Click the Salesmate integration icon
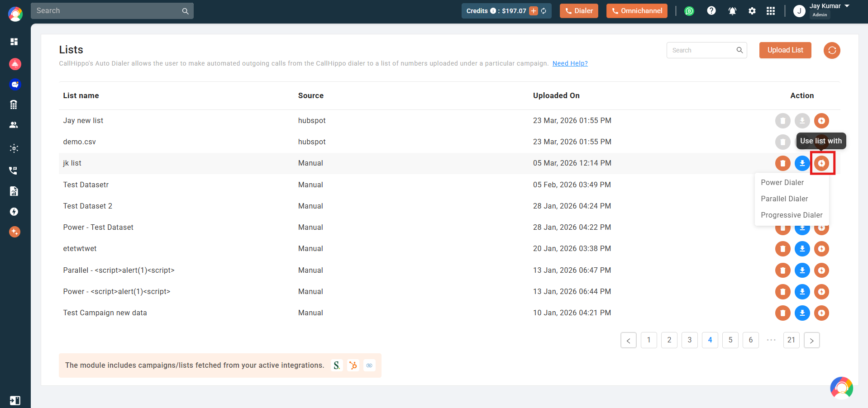868x408 pixels. [x=337, y=365]
